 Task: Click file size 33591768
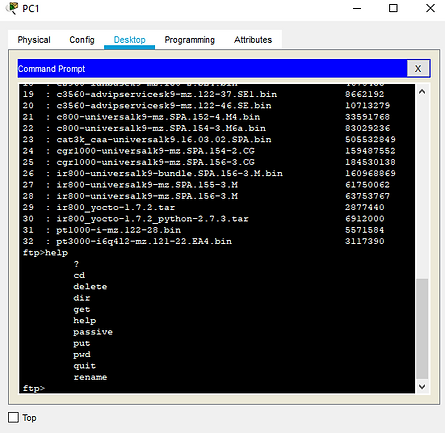(367, 117)
